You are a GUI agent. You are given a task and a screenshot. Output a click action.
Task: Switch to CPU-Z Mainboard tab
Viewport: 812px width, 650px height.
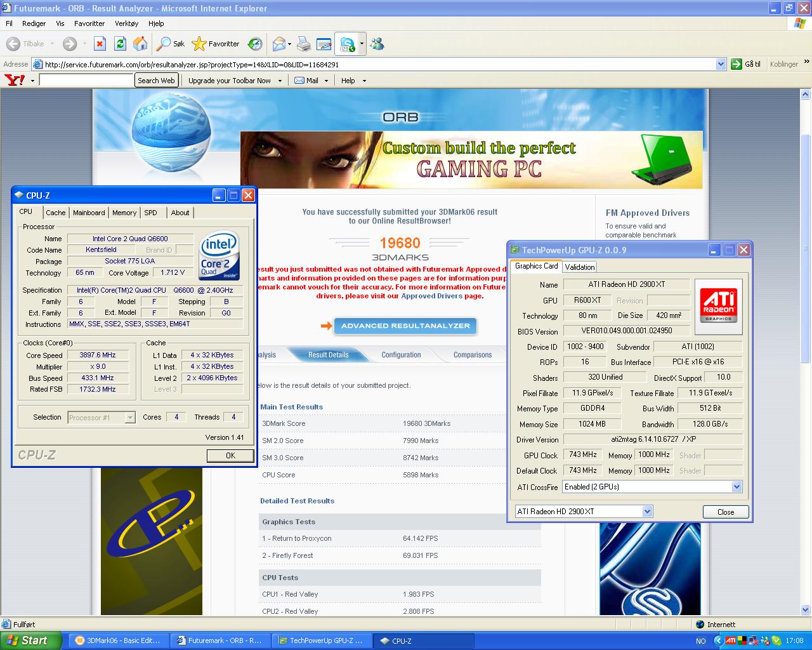click(89, 213)
